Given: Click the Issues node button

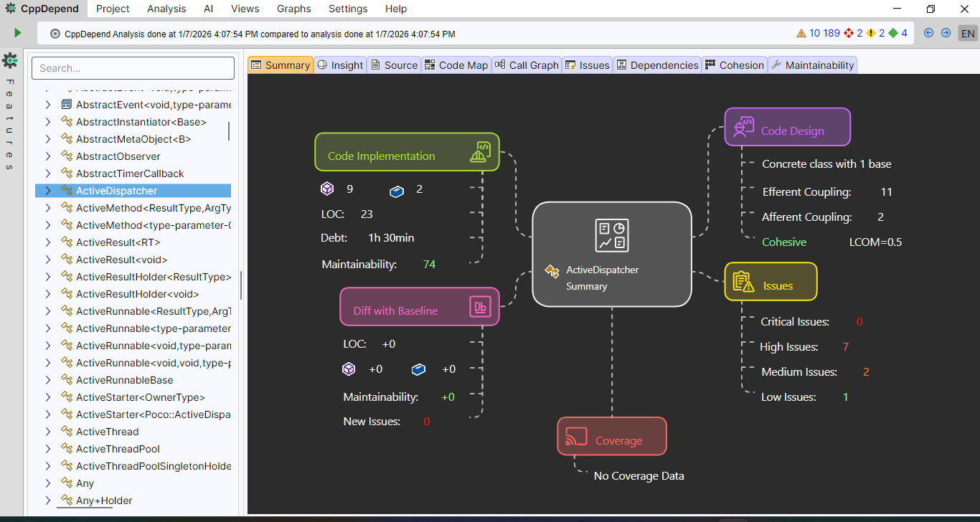Looking at the screenshot, I should click(x=771, y=282).
